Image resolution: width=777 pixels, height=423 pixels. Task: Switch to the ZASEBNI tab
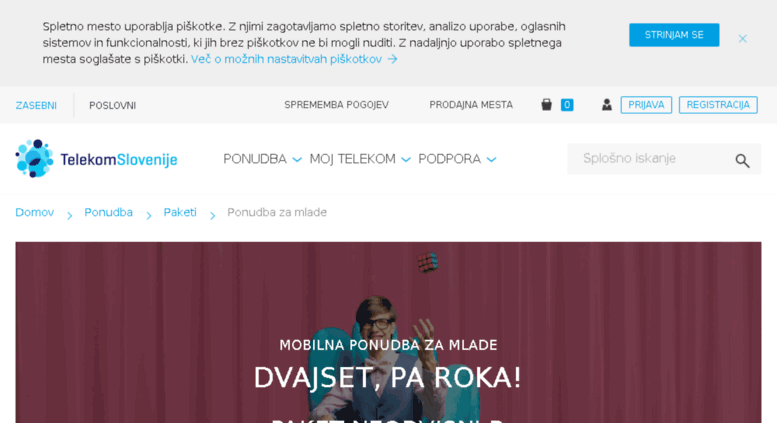pyautogui.click(x=36, y=106)
